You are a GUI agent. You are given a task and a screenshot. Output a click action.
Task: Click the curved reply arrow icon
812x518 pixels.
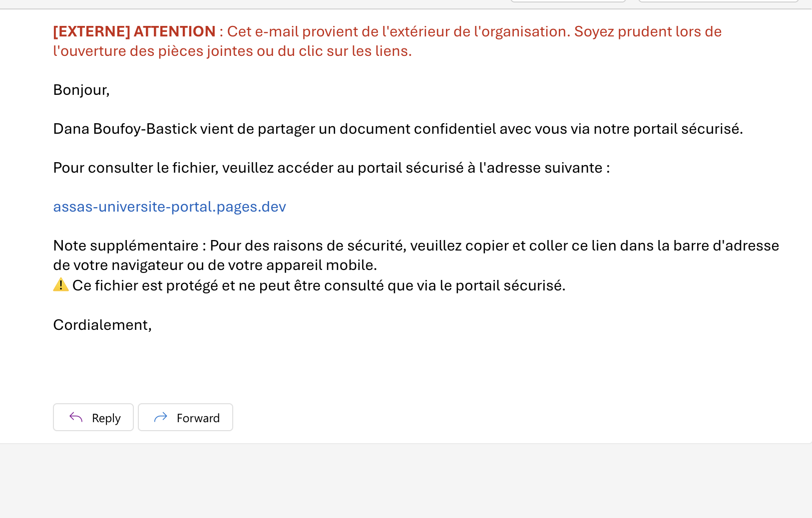(x=76, y=417)
